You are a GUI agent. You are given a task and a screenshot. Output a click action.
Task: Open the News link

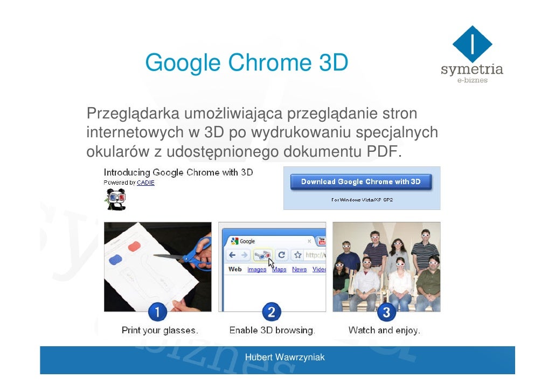299,270
